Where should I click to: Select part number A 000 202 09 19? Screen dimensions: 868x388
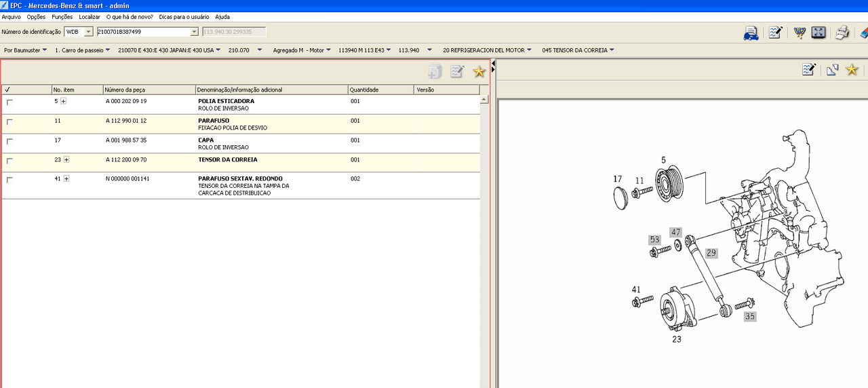coord(126,101)
